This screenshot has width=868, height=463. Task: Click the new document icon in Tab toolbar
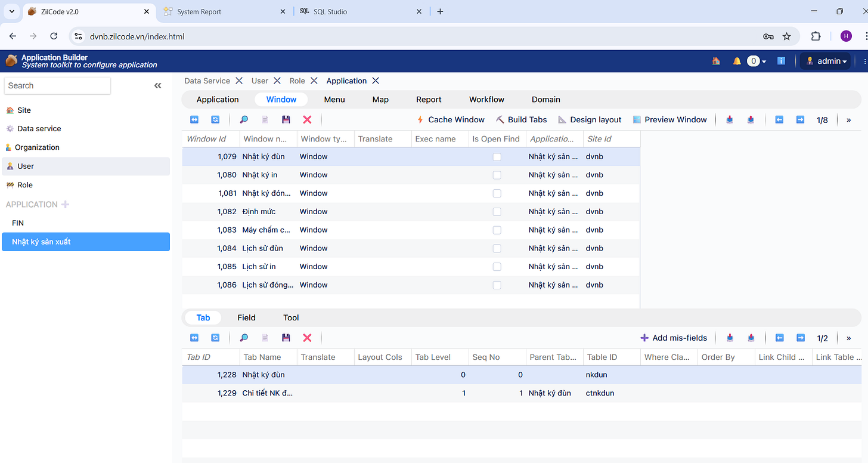(265, 338)
